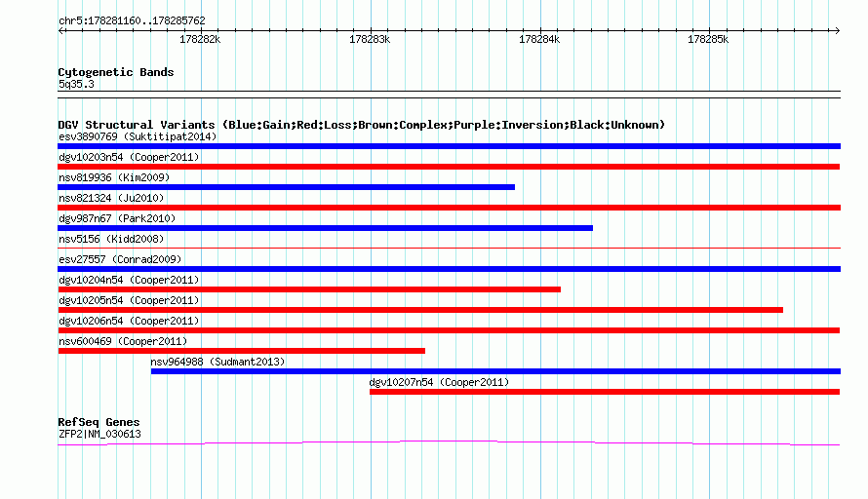Click the nsv819936 (Kim2009) label
The height and width of the screenshot is (499, 868).
114,177
